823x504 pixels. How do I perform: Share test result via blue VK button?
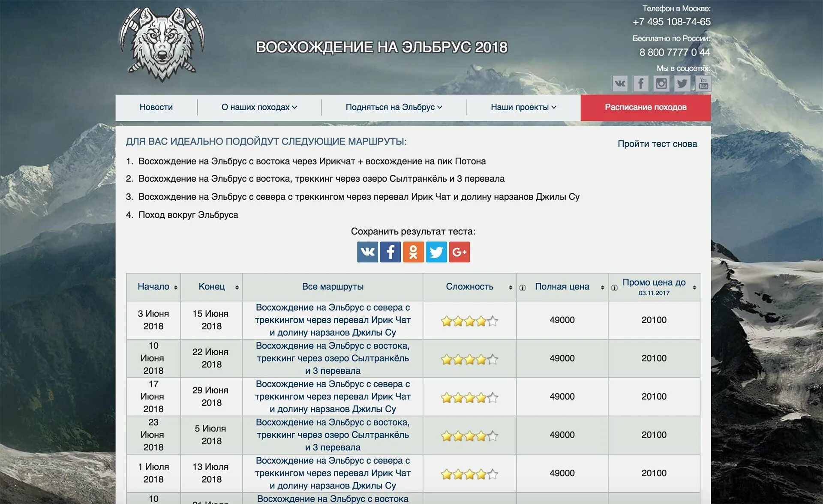367,252
